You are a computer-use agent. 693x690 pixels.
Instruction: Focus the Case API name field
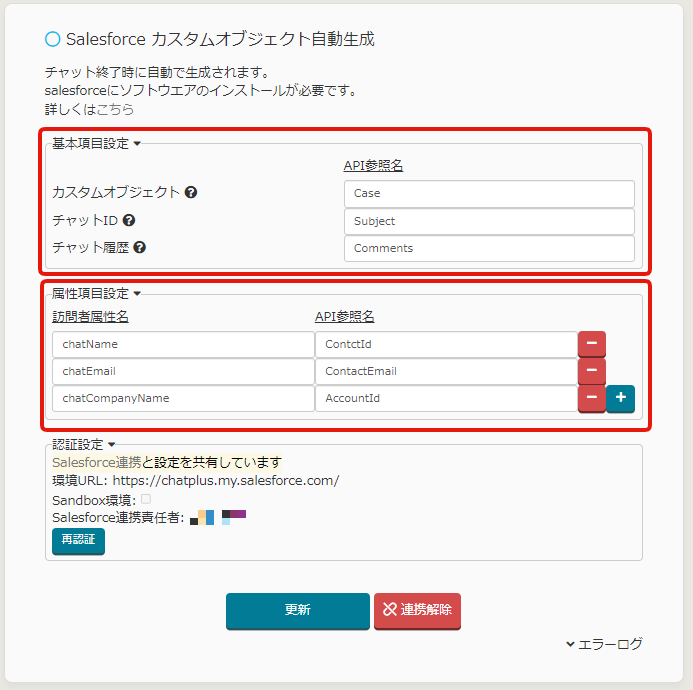(x=489, y=194)
